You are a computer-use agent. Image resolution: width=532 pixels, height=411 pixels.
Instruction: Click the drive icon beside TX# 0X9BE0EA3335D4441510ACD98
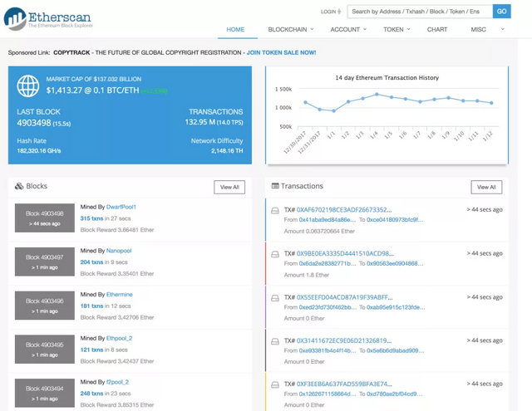[275, 254]
